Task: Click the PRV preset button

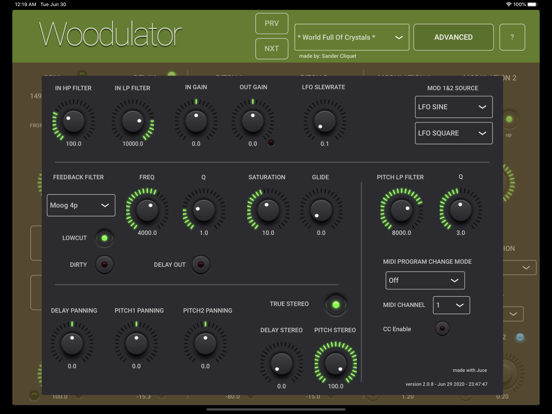Action: click(x=272, y=24)
